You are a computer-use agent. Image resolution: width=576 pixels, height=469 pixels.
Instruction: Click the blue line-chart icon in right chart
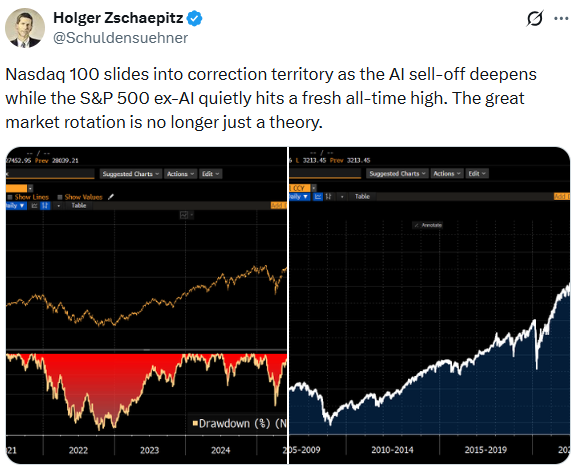tap(318, 196)
